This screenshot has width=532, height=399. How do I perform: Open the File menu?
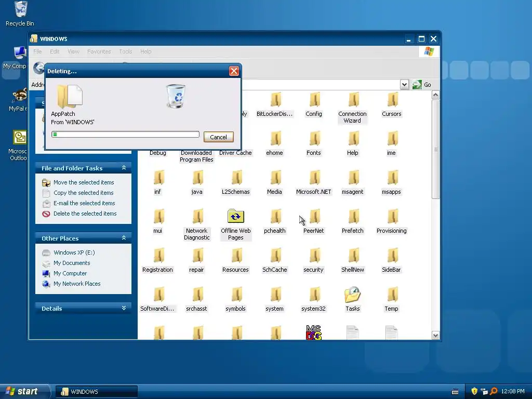[x=37, y=51]
